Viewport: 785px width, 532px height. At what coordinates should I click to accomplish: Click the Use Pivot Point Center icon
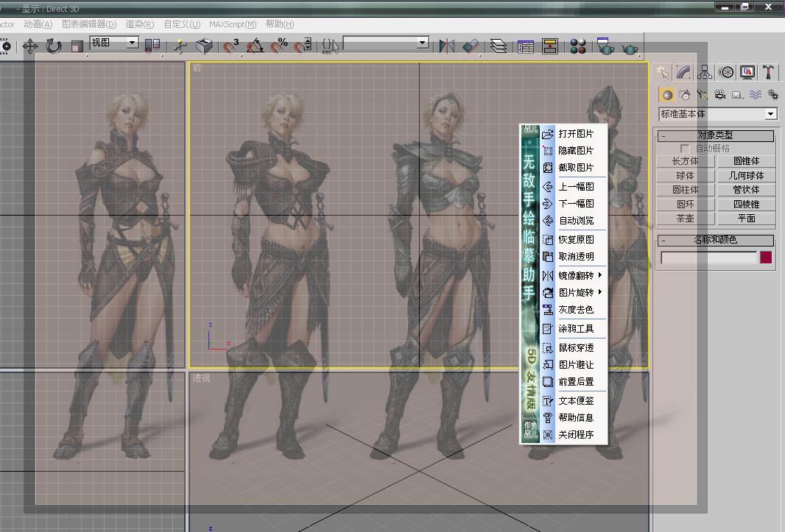point(152,46)
